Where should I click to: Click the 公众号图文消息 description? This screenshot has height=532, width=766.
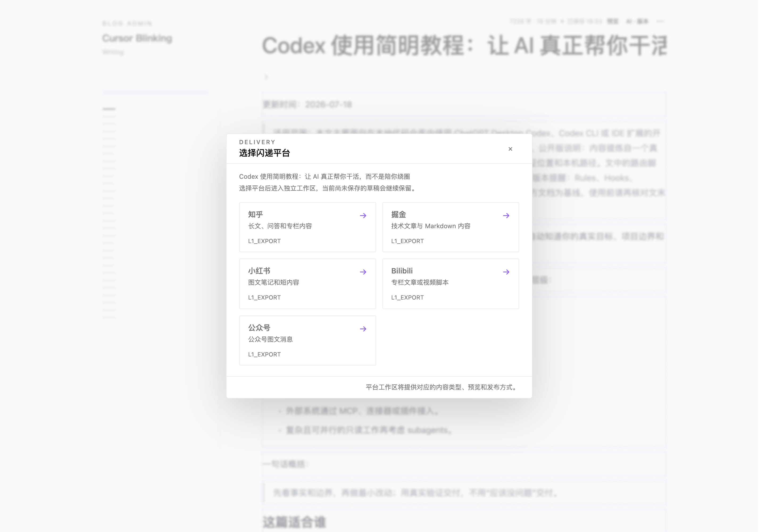point(270,339)
